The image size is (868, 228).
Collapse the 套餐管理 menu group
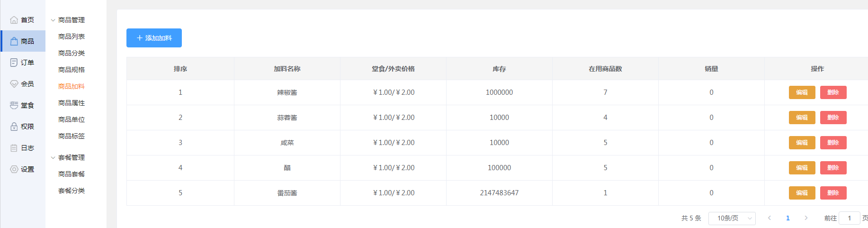coord(53,157)
